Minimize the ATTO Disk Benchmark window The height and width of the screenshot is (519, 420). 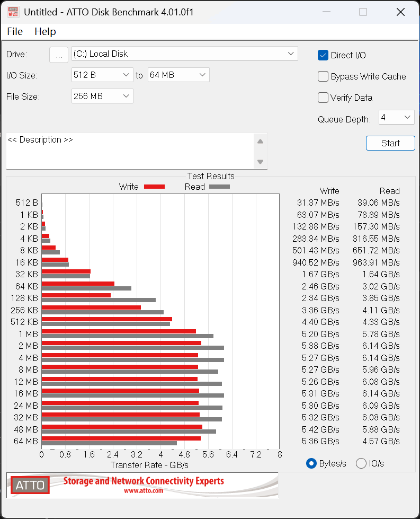[327, 12]
